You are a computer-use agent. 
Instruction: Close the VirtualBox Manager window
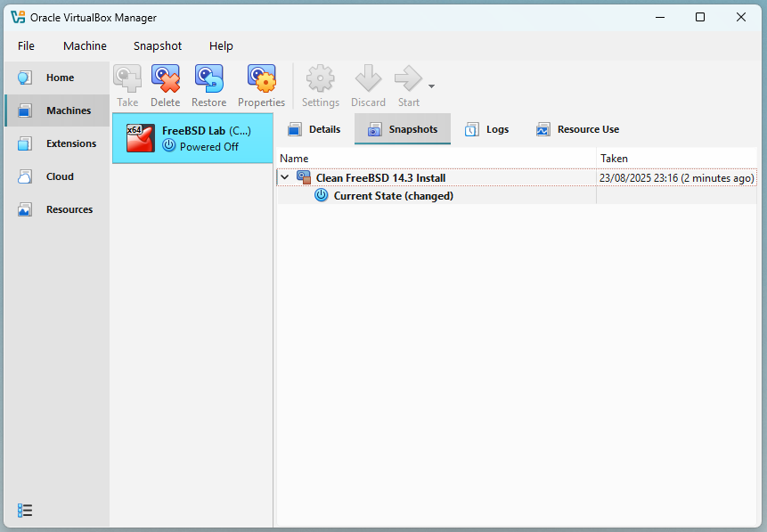(740, 17)
